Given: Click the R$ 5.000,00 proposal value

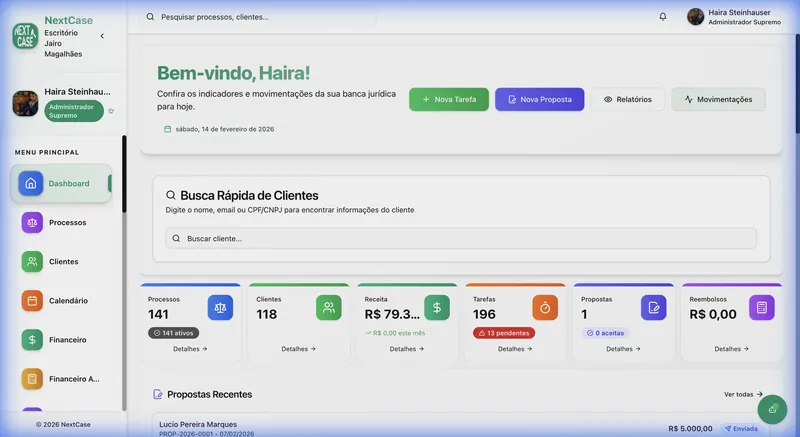Looking at the screenshot, I should (x=690, y=429).
